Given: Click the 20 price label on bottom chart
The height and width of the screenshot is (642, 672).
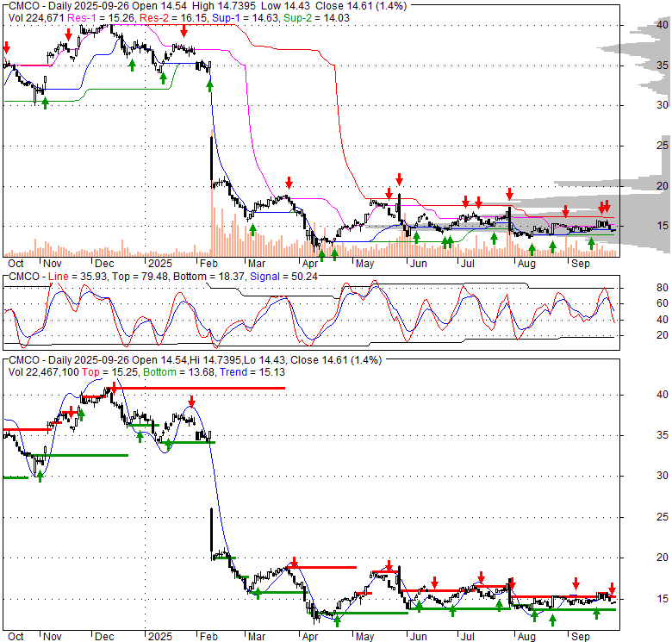Looking at the screenshot, I should coord(663,558).
